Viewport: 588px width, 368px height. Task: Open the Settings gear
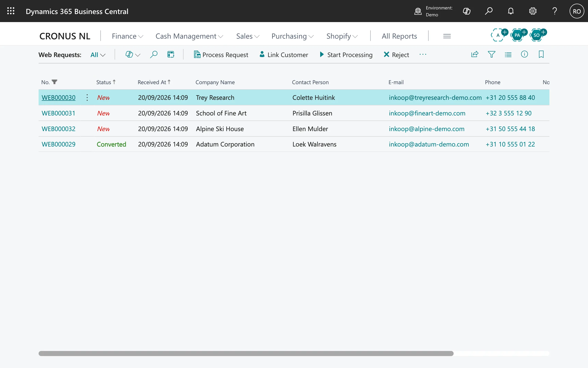click(x=533, y=11)
